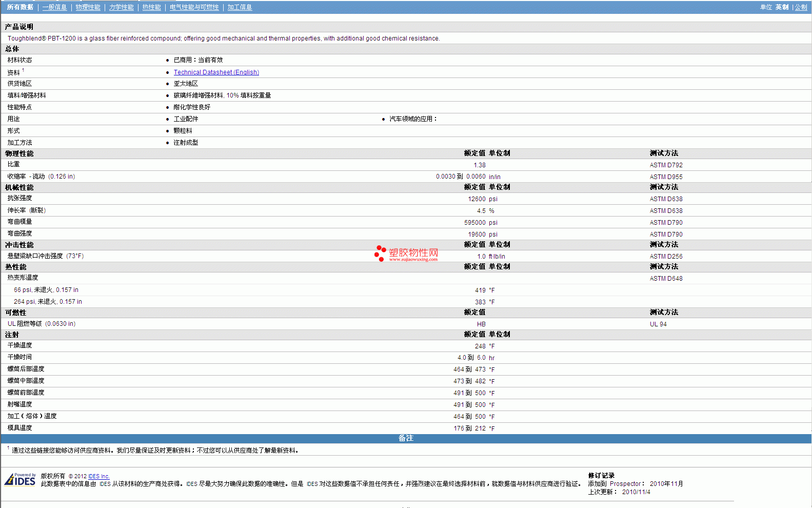
Task: Click the 备注 header bar
Action: (406, 438)
